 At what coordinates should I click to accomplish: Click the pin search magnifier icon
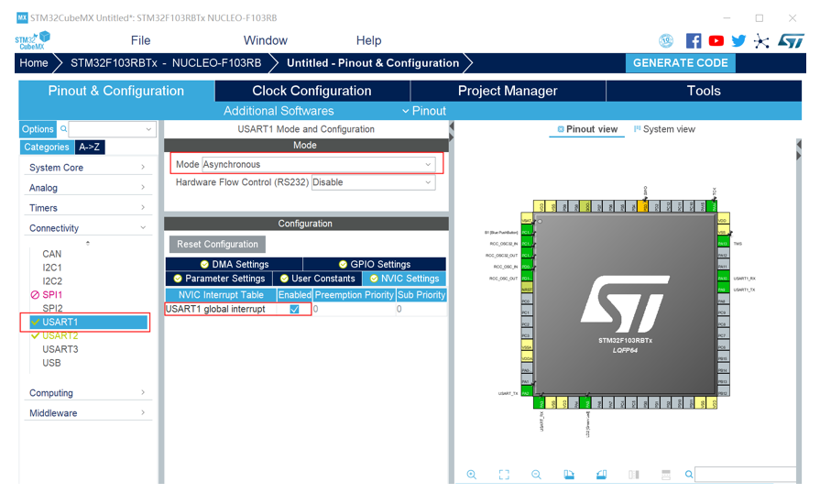tap(689, 474)
